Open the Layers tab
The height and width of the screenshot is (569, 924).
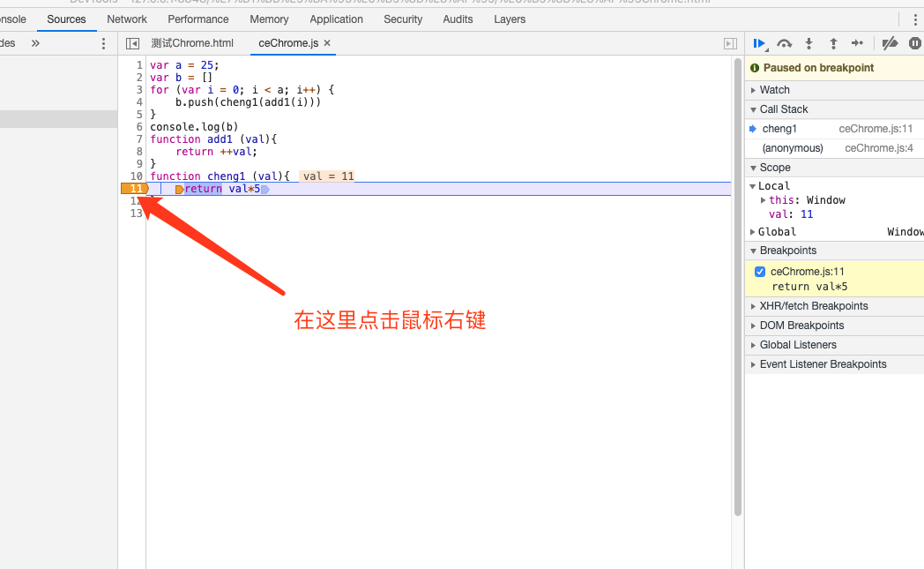[x=510, y=19]
